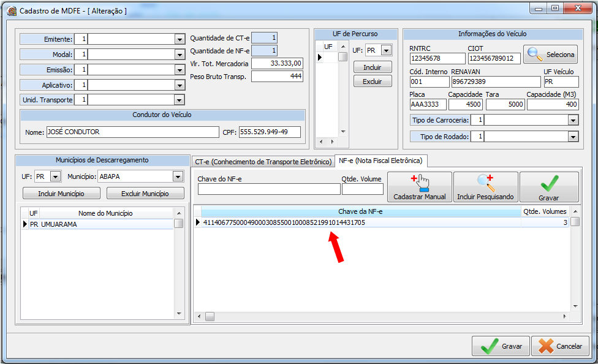Click the Chave da NF-e column header

[x=360, y=211]
